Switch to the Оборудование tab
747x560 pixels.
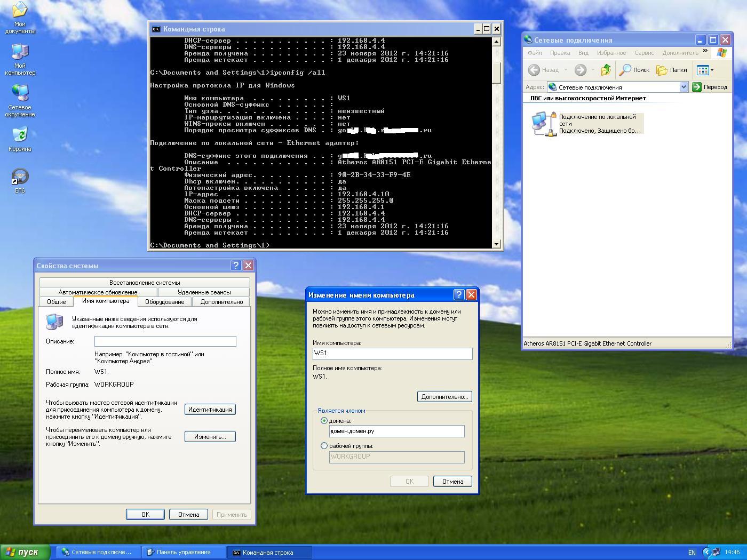[x=164, y=302]
